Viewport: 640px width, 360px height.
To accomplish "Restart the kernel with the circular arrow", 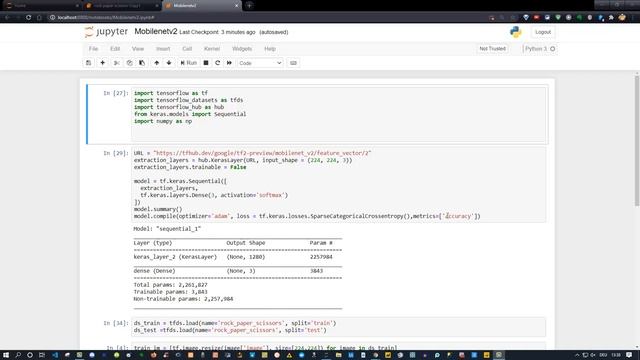I will point(218,63).
